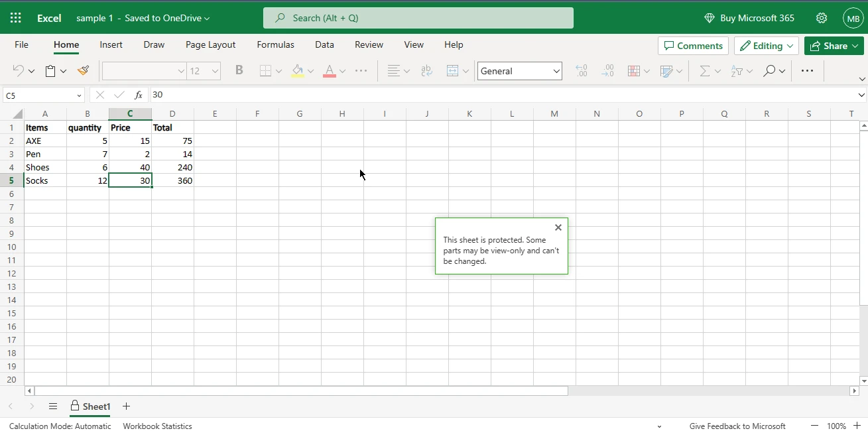Click the Comments button
The width and height of the screenshot is (868, 431).
[693, 46]
